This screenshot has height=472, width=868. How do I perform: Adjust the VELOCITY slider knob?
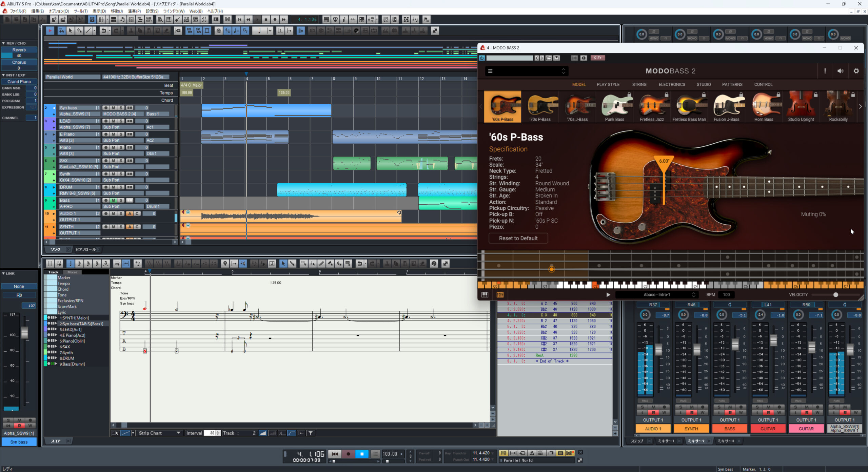(x=835, y=295)
